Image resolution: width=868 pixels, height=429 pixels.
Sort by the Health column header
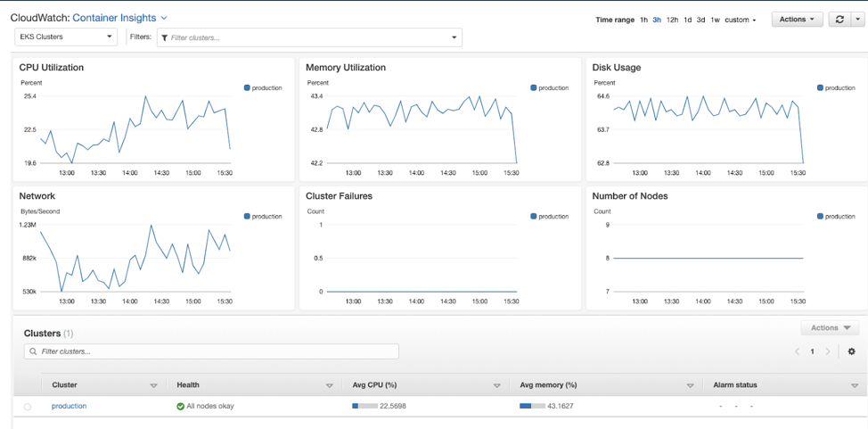pos(188,384)
